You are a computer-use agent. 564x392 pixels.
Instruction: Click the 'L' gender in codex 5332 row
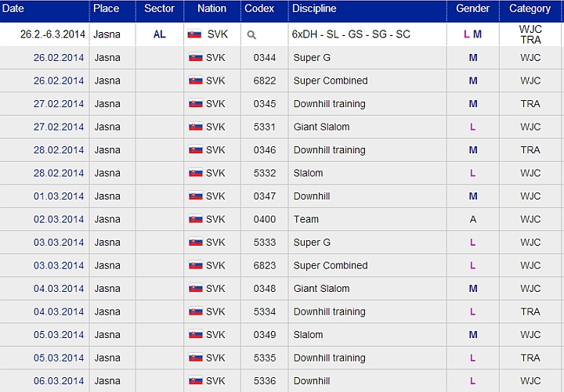(x=472, y=173)
